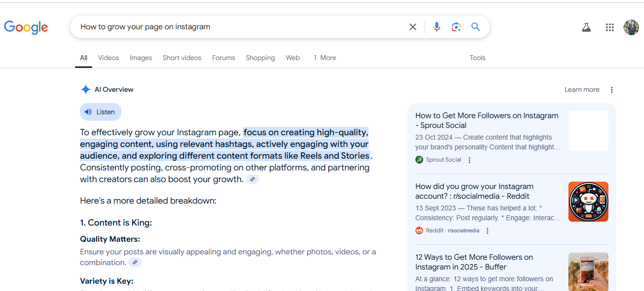Open the Tools options
Image resolution: width=644 pixels, height=291 pixels.
click(x=477, y=58)
